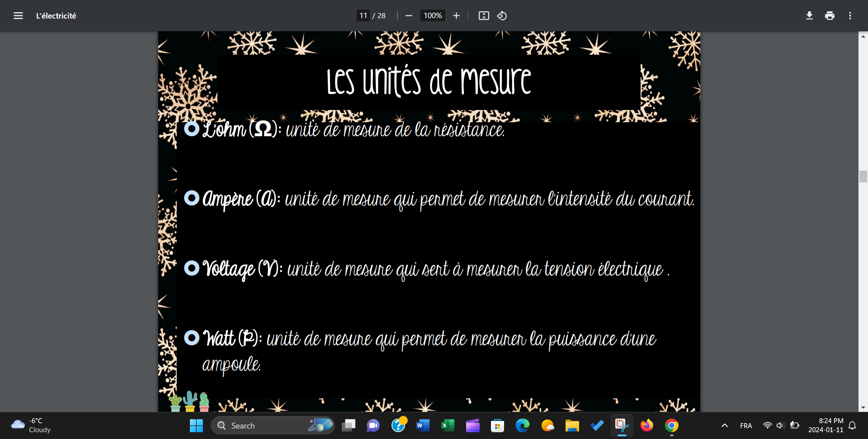Click the scroll down arrow
868x439 pixels.
863,407
